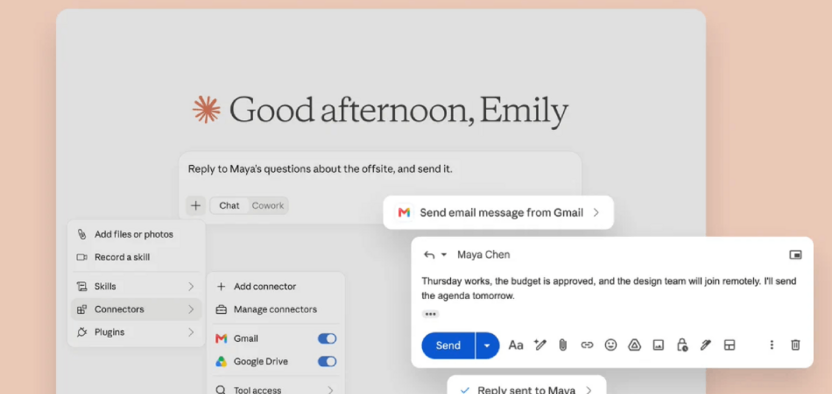
Task: Select Record a skill option
Action: click(x=136, y=257)
